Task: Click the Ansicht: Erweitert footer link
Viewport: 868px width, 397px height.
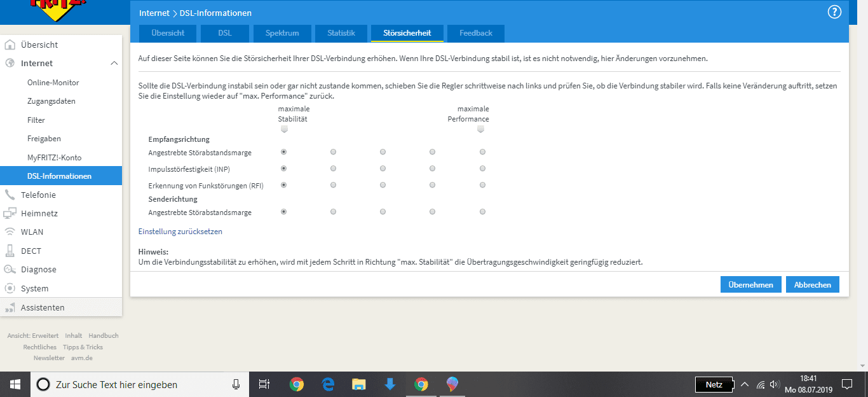Action: pyautogui.click(x=33, y=335)
